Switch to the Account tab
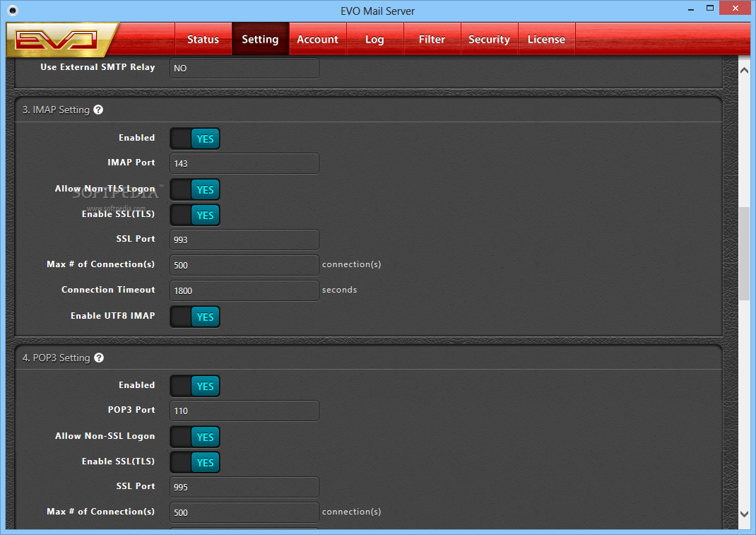The height and width of the screenshot is (535, 756). click(x=318, y=39)
